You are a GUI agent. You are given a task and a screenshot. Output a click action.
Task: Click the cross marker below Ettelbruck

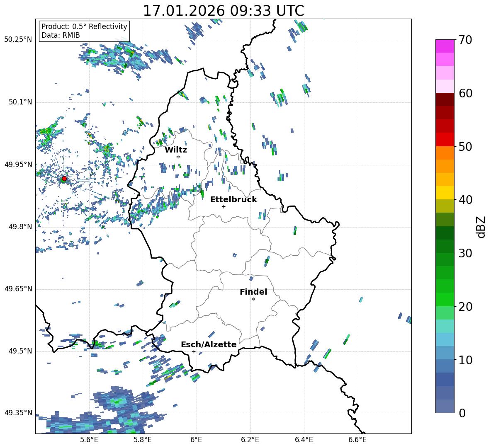click(x=224, y=206)
